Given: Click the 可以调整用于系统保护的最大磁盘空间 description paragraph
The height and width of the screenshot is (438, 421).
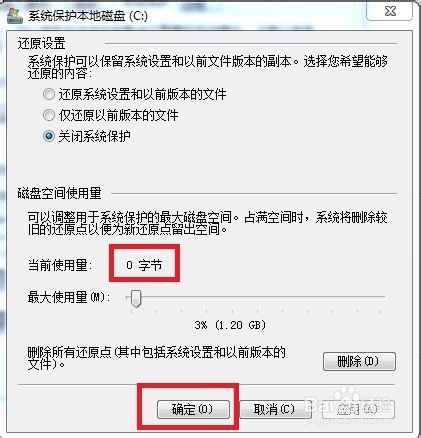Looking at the screenshot, I should coord(207,223).
